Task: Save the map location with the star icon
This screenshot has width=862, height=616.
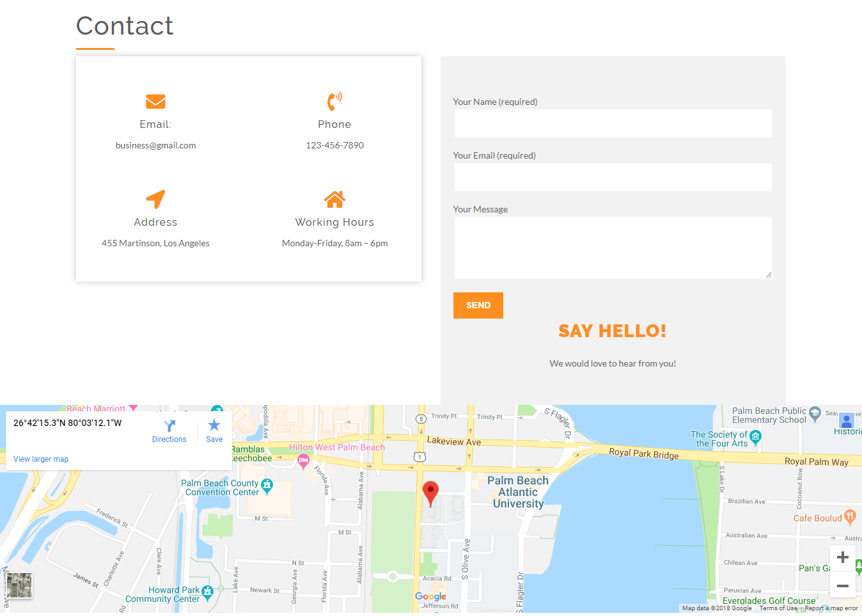Action: tap(214, 426)
